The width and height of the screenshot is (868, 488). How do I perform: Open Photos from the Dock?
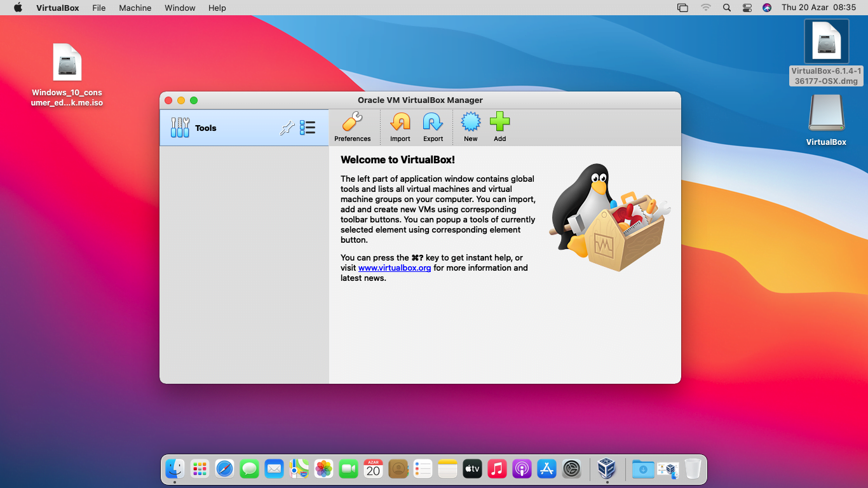pyautogui.click(x=323, y=469)
